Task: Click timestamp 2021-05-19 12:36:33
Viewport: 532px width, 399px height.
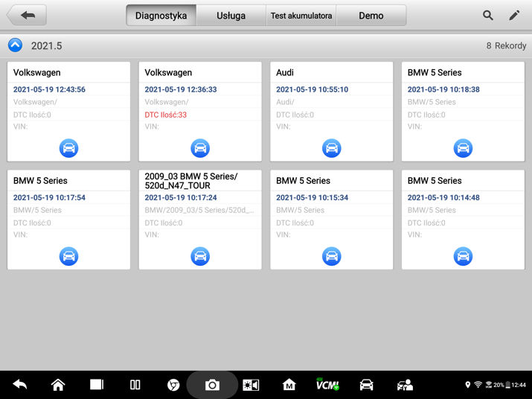Action: [x=181, y=89]
